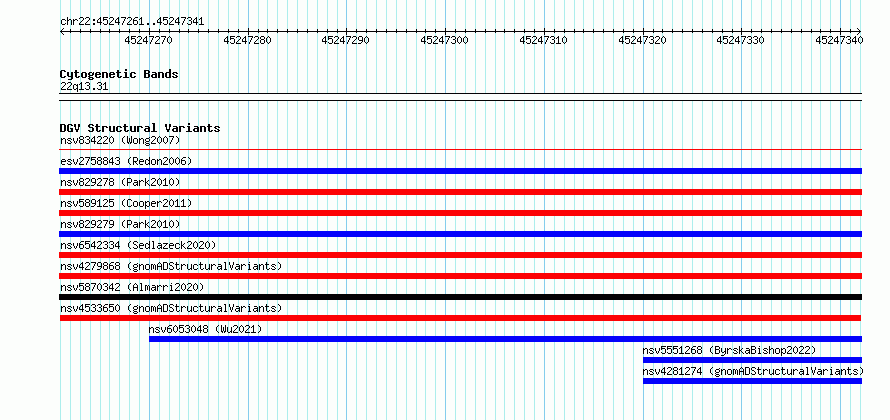
Task: Open nsv6542334 (Sedlazeck2020) label
Action: 138,245
